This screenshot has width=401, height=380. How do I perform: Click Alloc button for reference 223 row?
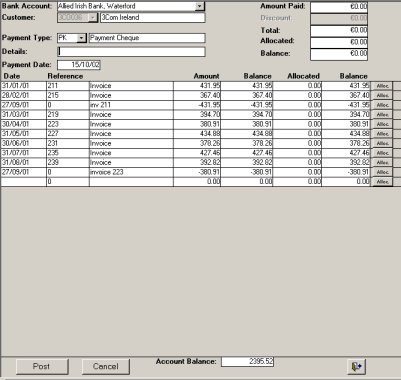coord(382,124)
